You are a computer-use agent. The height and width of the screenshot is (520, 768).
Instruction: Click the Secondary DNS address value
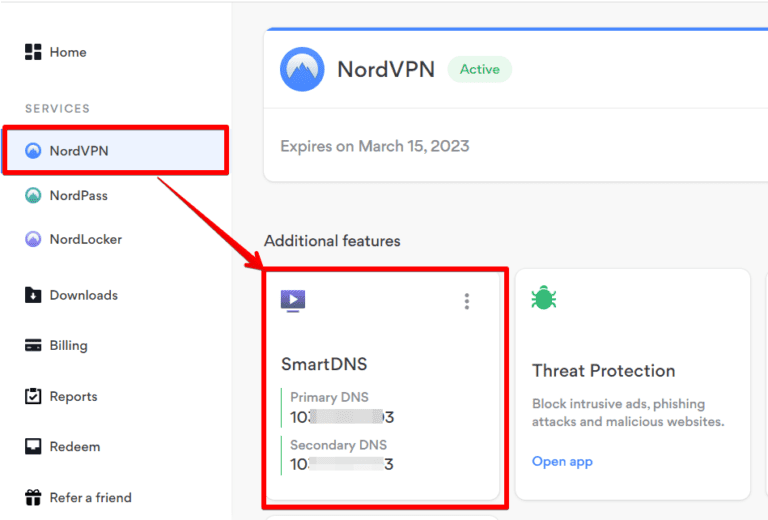click(x=341, y=464)
